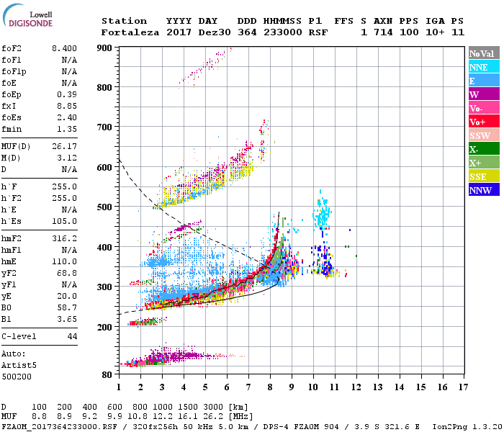The image size is (504, 432).
Task: Select the date Dez30 in header
Action: (215, 32)
